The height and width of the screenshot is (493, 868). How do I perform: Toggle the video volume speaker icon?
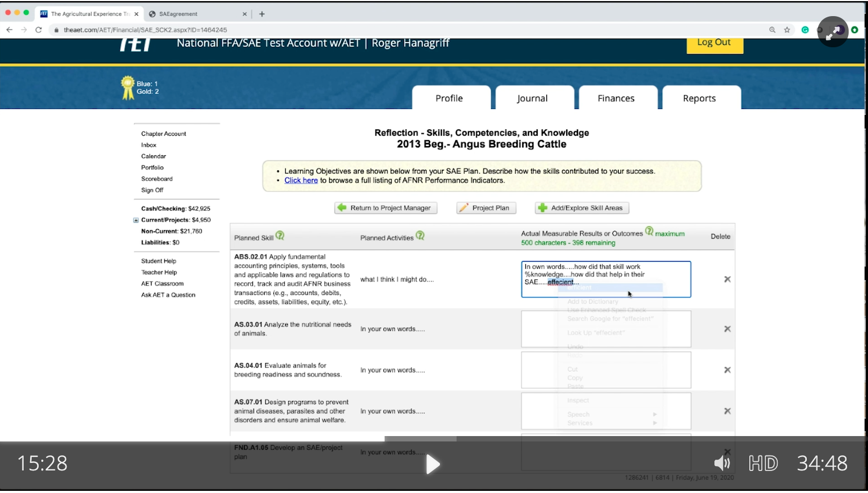point(721,463)
